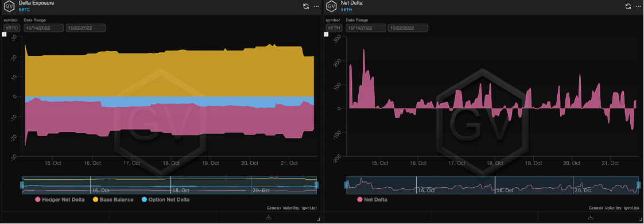This screenshot has width=644, height=224.
Task: Grab the right handle of sBTC range navigator
Action: [x=316, y=186]
